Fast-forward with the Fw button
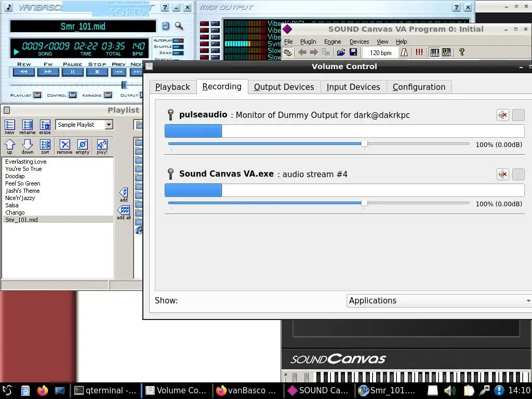 (x=48, y=72)
